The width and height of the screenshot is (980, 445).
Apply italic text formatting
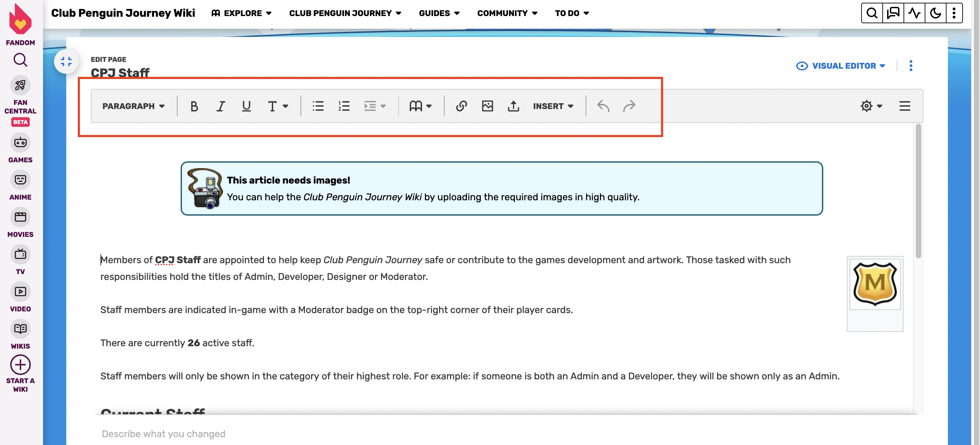pyautogui.click(x=220, y=106)
